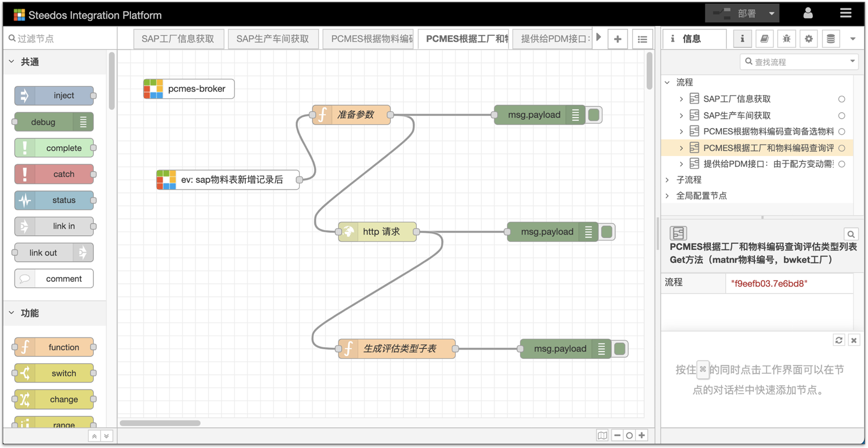The width and height of the screenshot is (868, 448).
Task: Open the 查找流程 search options dropdown
Action: click(852, 61)
